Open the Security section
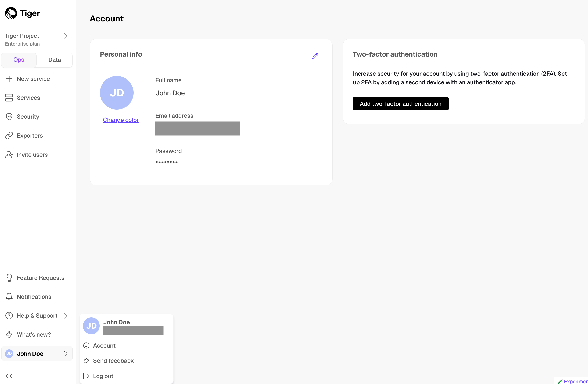The image size is (588, 384). [28, 117]
